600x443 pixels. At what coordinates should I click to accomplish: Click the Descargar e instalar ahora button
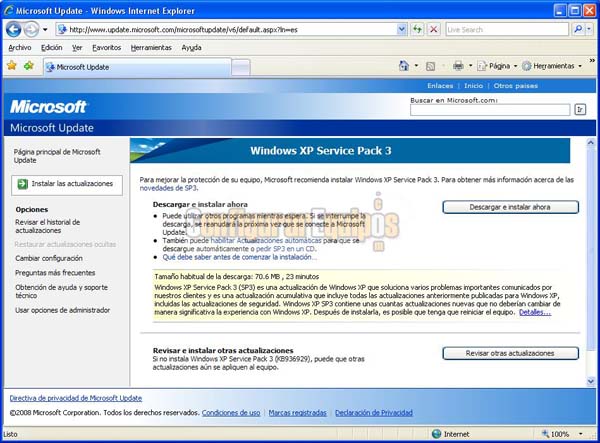(510, 207)
